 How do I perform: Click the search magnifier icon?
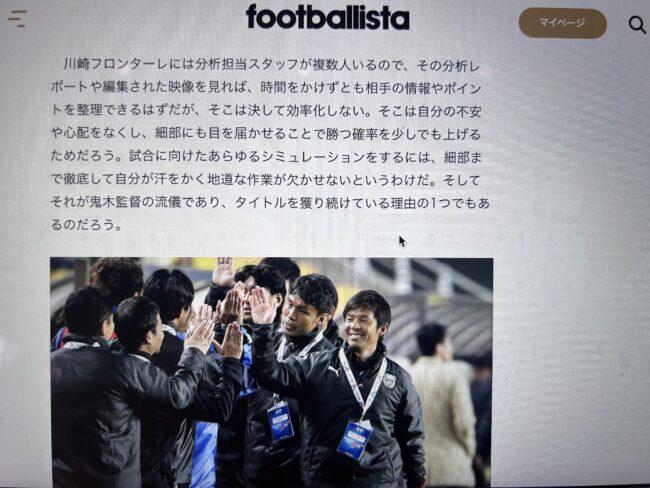coord(637,24)
